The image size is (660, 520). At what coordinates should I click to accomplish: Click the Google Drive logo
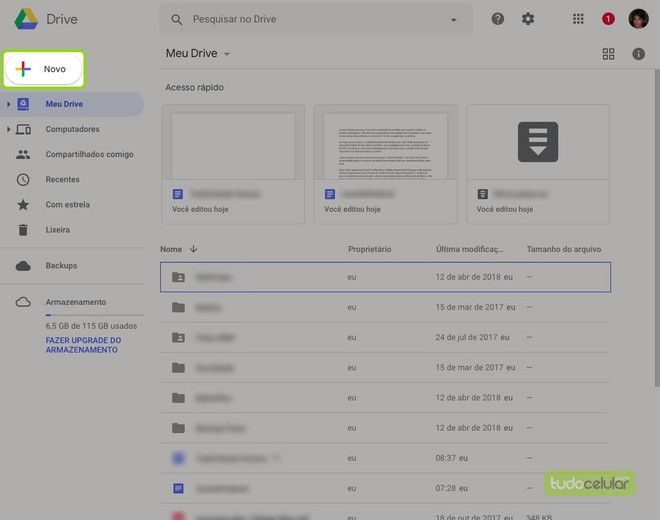(27, 19)
